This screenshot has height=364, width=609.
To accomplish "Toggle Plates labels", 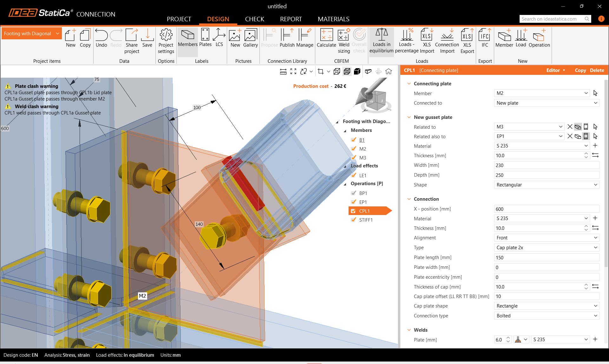I will 205,38.
